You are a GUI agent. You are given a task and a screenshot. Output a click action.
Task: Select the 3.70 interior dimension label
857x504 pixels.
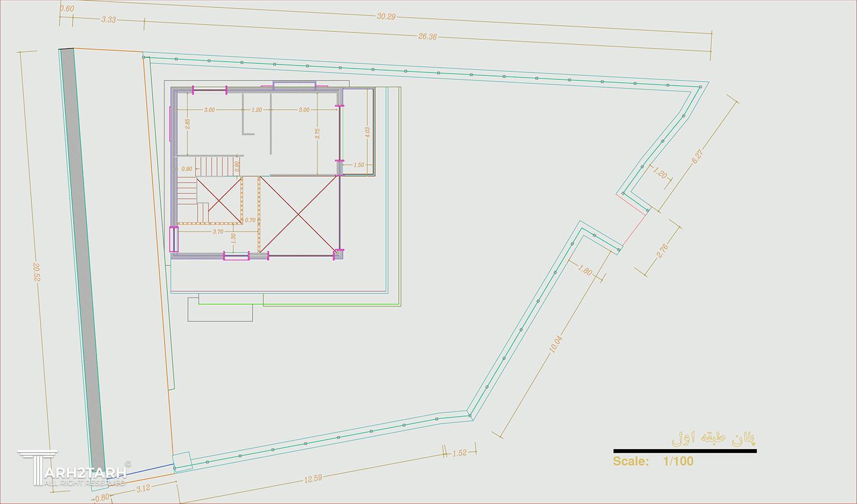(218, 232)
